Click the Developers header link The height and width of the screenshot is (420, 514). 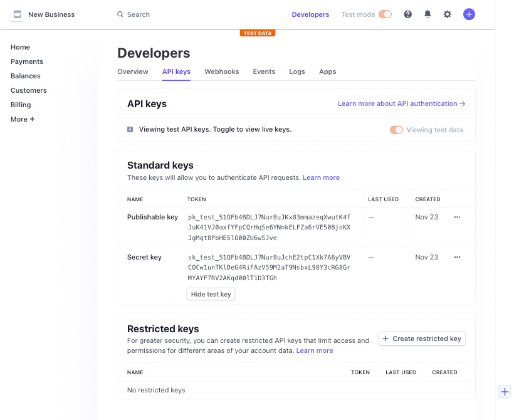(x=310, y=14)
